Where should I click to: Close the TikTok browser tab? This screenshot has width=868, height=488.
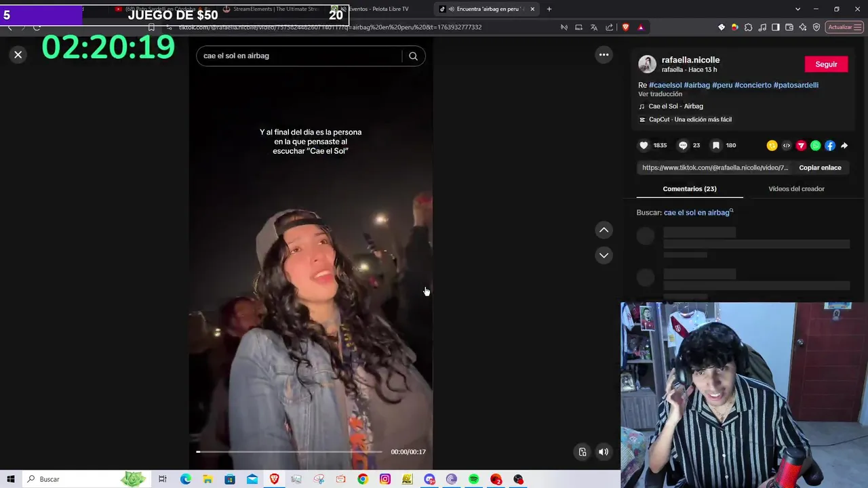532,9
